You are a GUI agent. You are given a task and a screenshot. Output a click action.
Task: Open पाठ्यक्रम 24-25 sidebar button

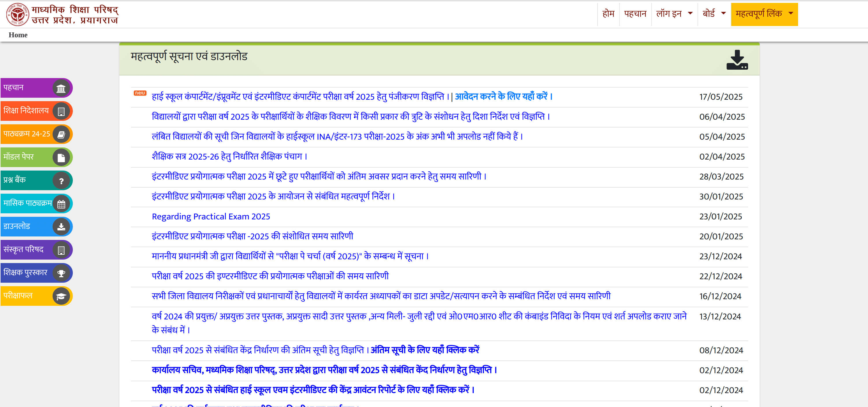[36, 134]
